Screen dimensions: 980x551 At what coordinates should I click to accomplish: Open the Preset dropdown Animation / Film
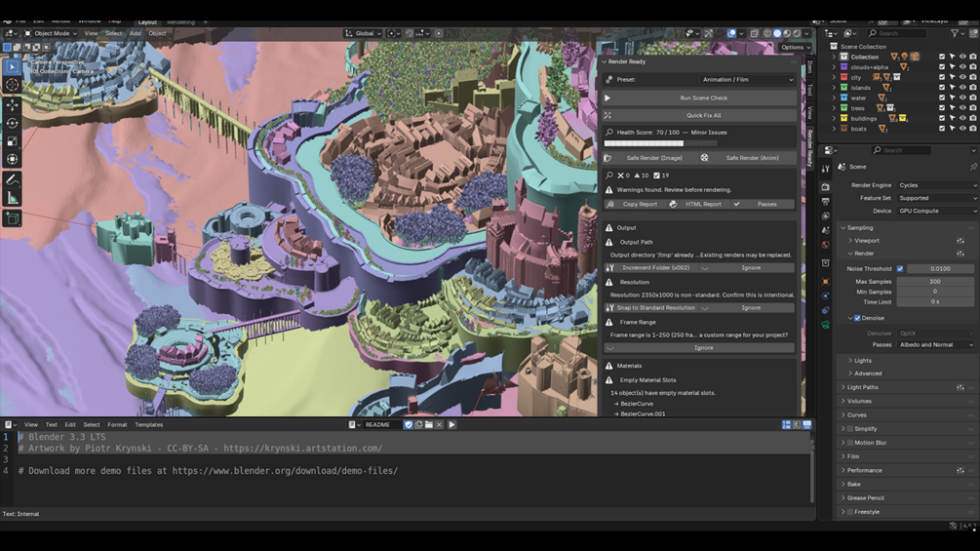click(x=748, y=80)
